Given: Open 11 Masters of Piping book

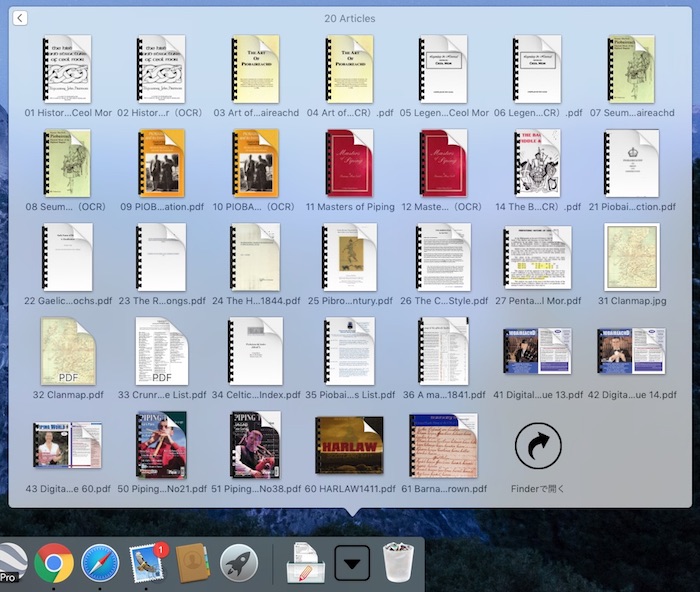Looking at the screenshot, I should click(x=349, y=163).
